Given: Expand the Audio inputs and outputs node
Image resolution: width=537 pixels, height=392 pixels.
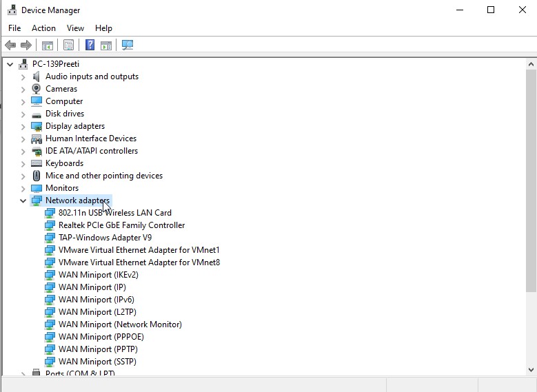Looking at the screenshot, I should coord(23,76).
